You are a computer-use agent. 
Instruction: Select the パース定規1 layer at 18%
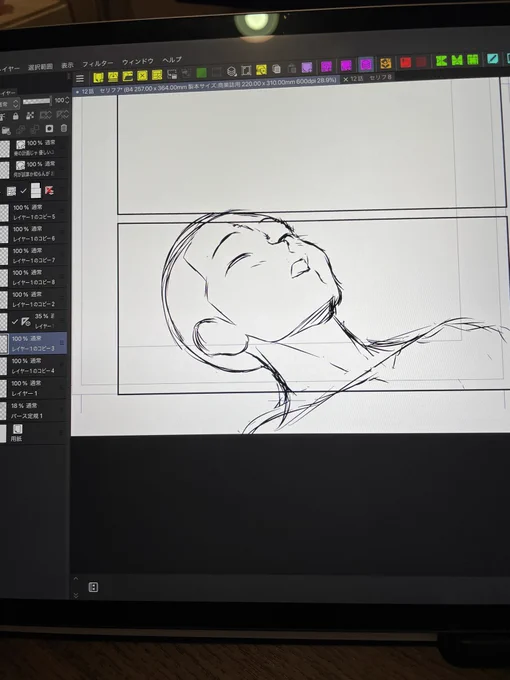click(x=34, y=411)
